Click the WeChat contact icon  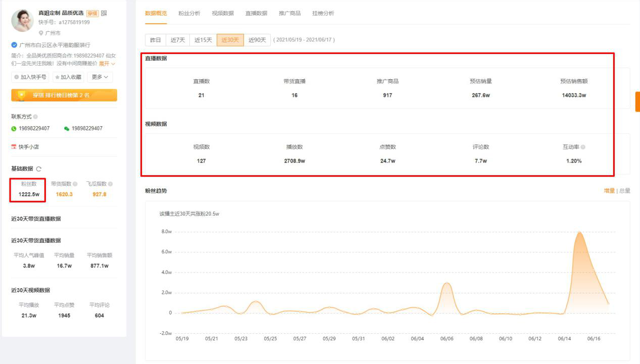[67, 129]
